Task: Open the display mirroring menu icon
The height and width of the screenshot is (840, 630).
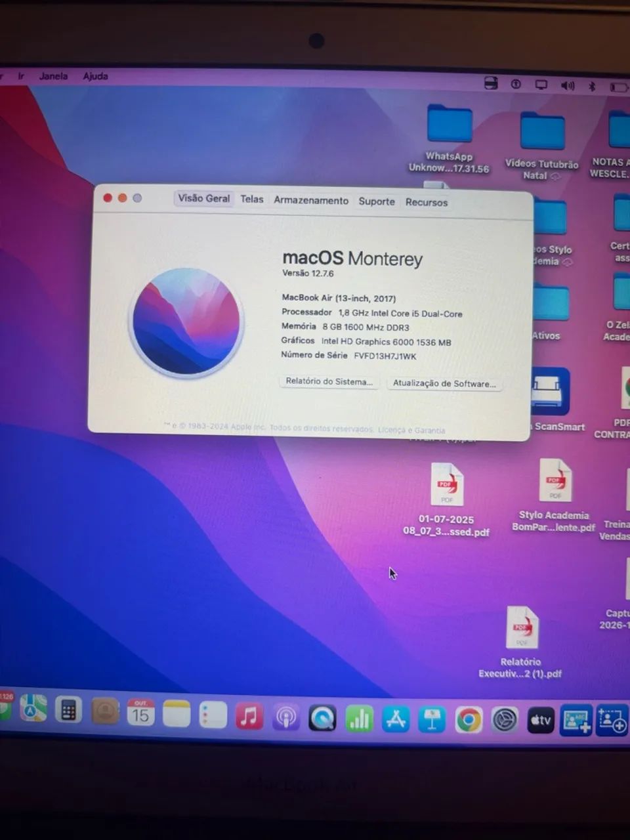Action: point(541,85)
